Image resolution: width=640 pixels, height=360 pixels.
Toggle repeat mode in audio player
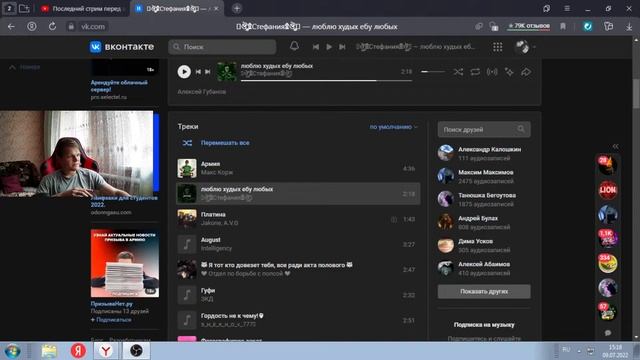click(x=475, y=72)
